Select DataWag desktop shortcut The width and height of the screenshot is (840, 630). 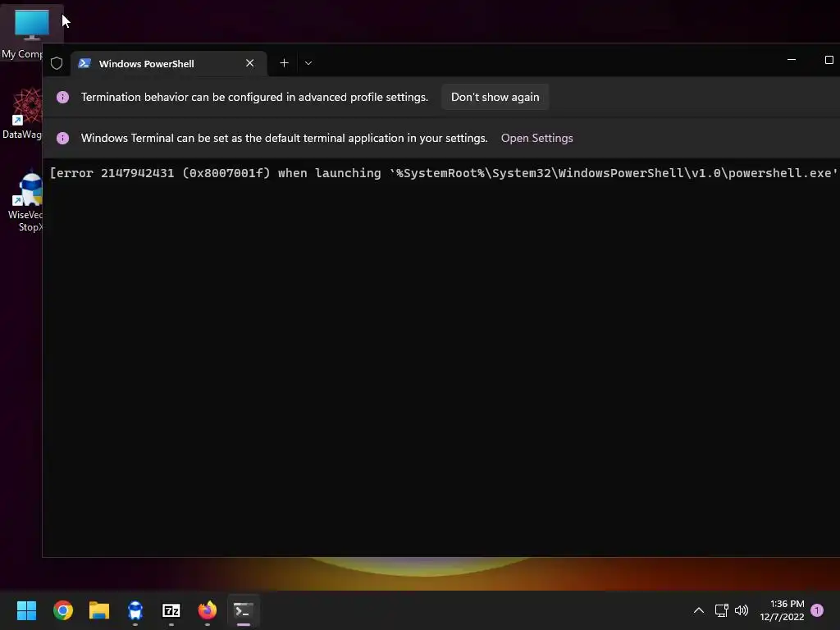[x=22, y=113]
